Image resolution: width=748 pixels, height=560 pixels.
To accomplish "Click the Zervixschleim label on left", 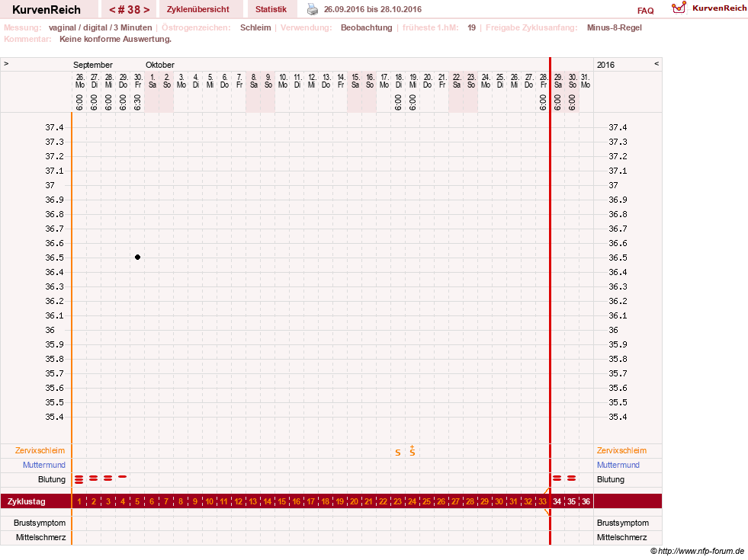I will 40,450.
